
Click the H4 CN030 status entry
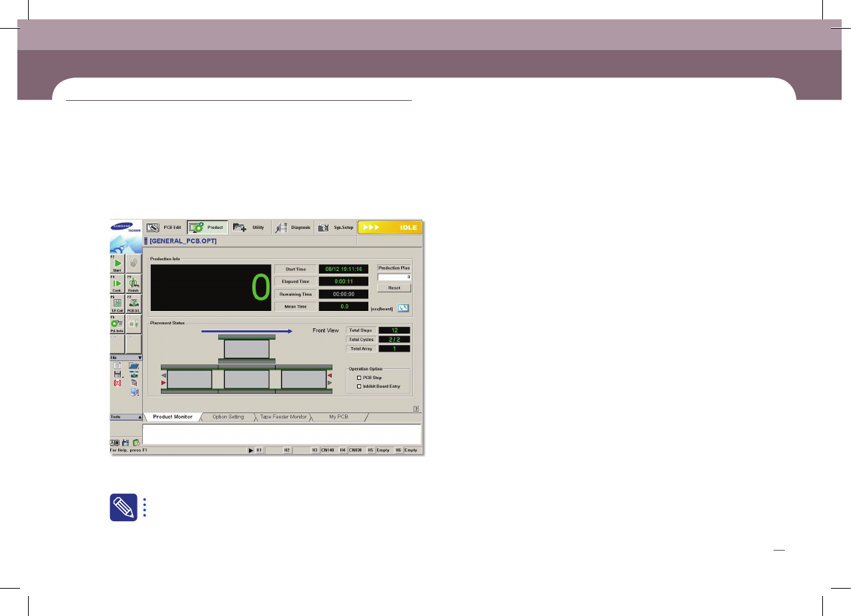(350, 450)
